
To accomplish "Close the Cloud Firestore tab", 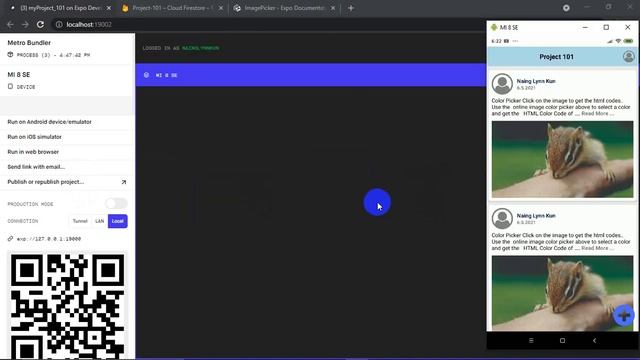I will click(x=220, y=8).
